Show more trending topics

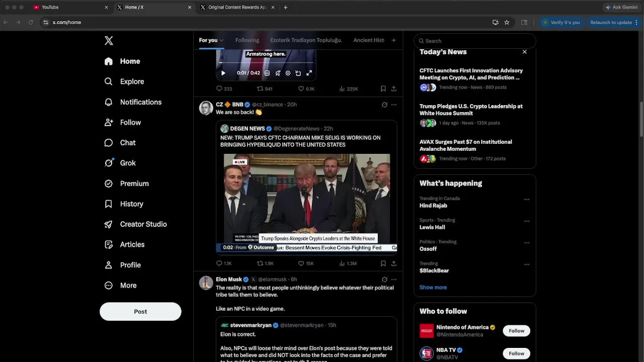pyautogui.click(x=433, y=288)
